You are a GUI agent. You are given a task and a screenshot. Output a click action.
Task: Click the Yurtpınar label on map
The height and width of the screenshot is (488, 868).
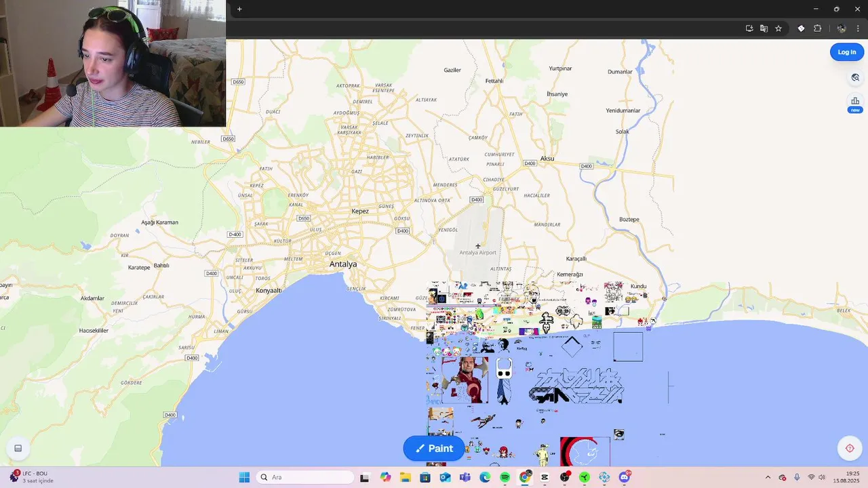(561, 68)
